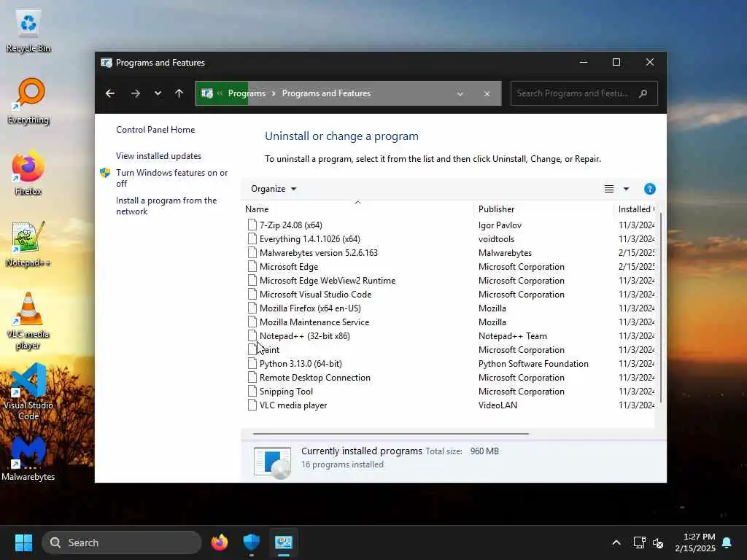
Task: Click the Windows Start button
Action: point(23,542)
